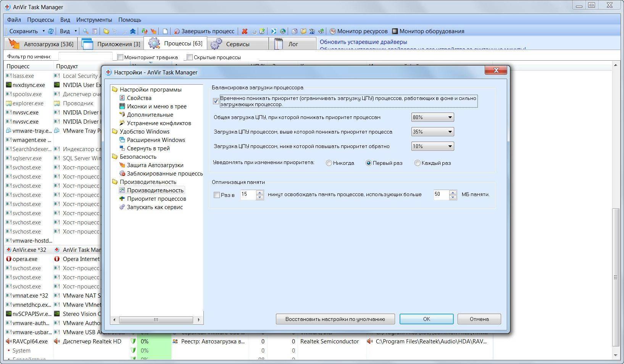Click Обновить устаревшие драйверы link
The height and width of the screenshot is (364, 624).
[363, 42]
